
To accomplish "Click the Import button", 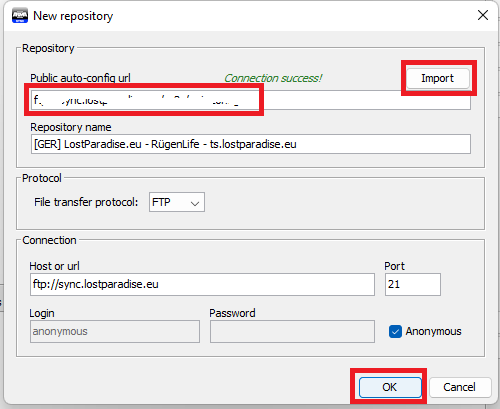I will 438,78.
